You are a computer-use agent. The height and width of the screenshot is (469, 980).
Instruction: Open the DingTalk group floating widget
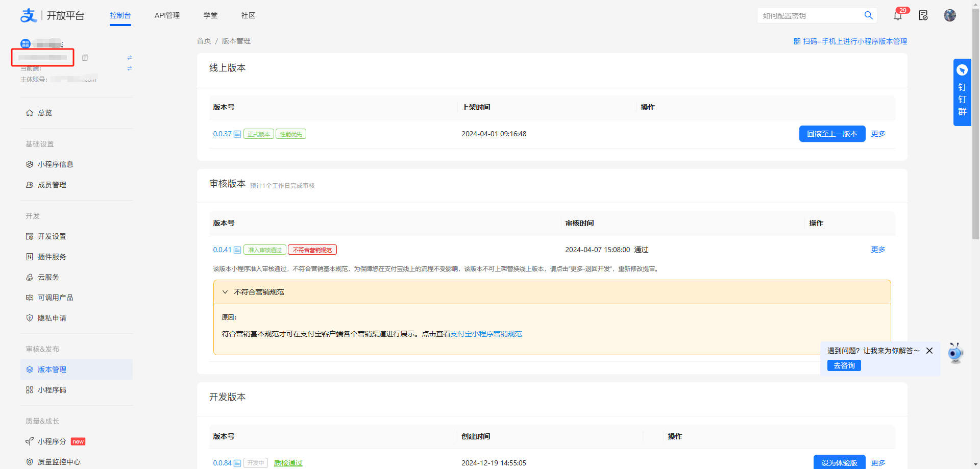click(x=962, y=92)
